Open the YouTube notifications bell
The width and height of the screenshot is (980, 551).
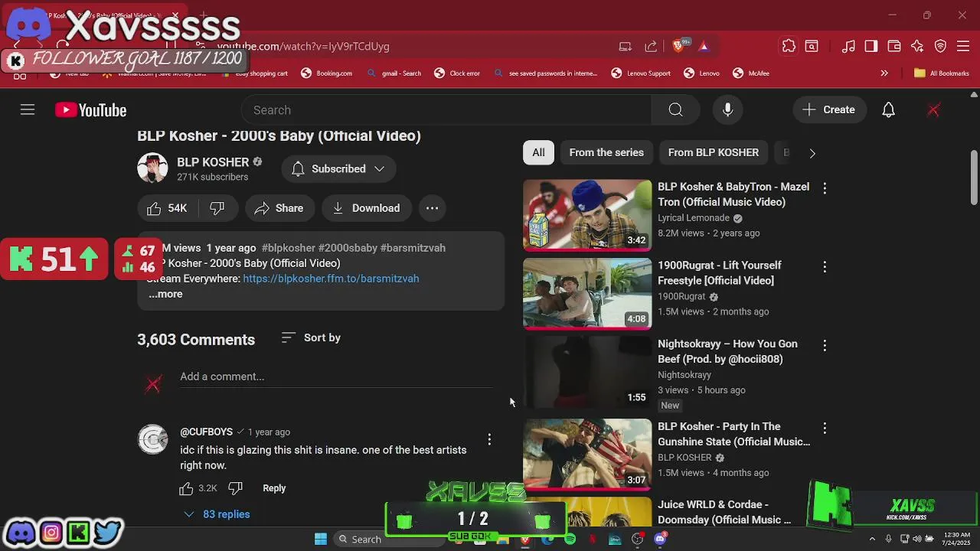pos(888,110)
